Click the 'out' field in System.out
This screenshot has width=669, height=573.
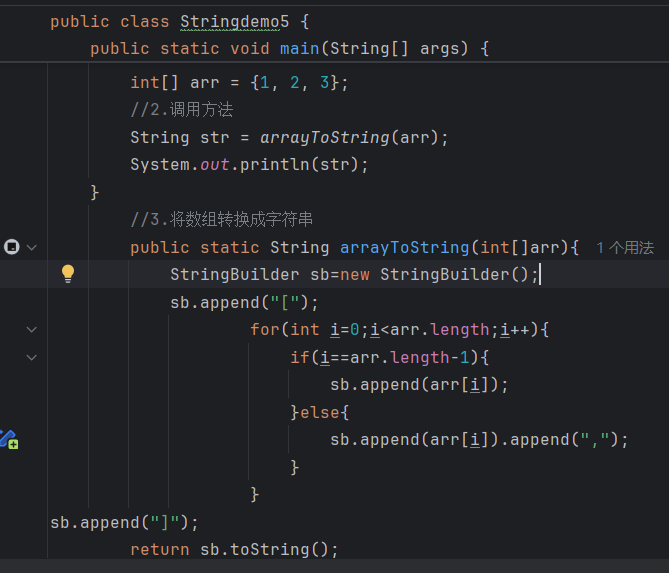click(215, 165)
